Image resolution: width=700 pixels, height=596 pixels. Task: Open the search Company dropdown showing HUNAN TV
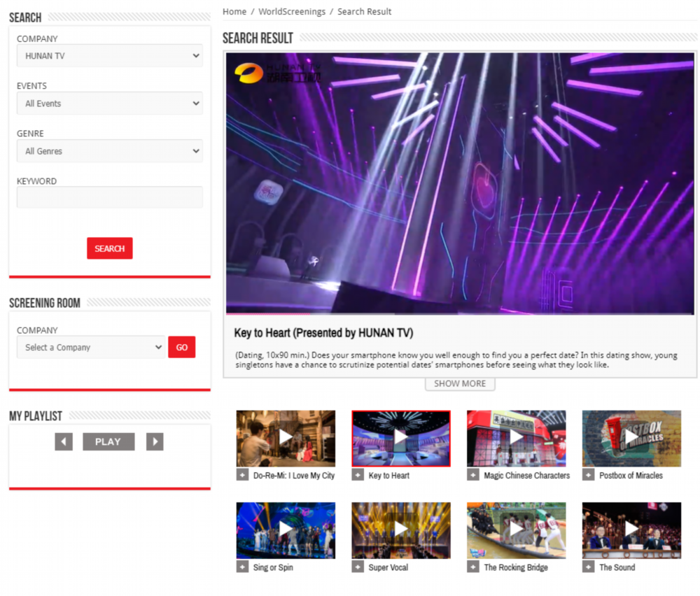pos(110,56)
